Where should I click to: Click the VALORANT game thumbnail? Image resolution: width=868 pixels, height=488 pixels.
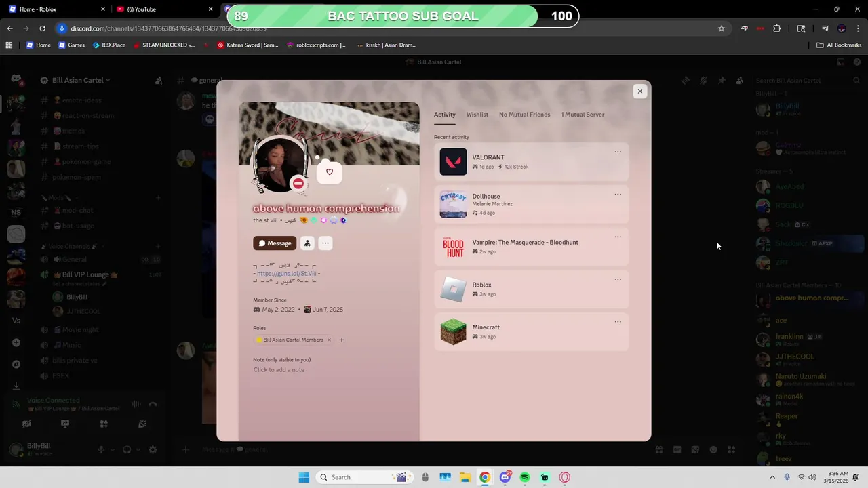pos(453,162)
